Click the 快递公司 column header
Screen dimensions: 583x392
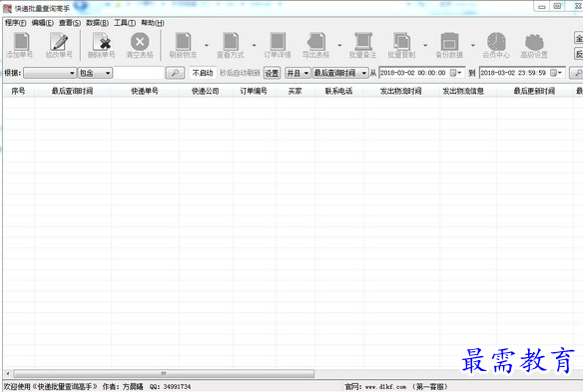tap(206, 91)
